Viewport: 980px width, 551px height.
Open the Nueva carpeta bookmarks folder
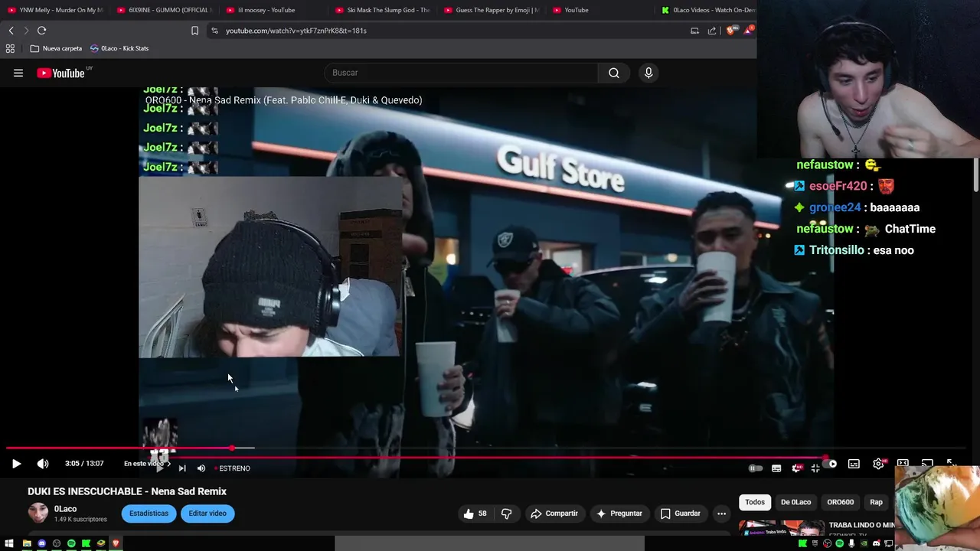(x=56, y=48)
